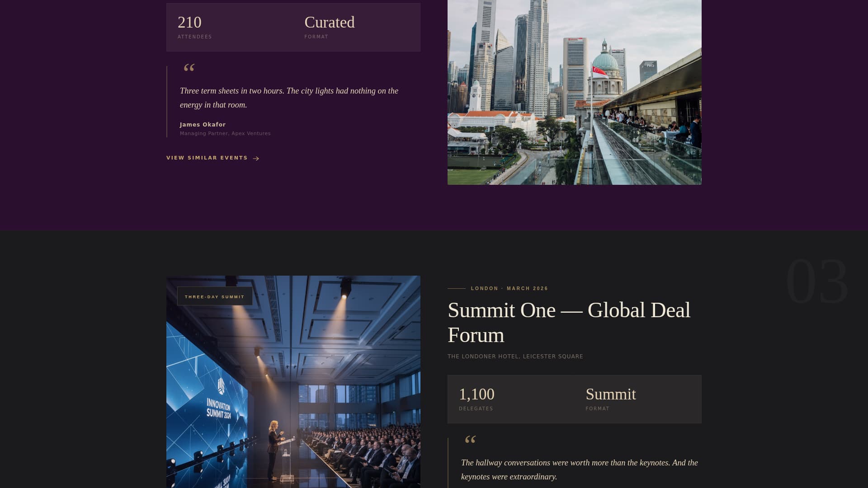868x488 pixels.
Task: Click the LONDON · MARCH 2026 label
Action: (509, 288)
